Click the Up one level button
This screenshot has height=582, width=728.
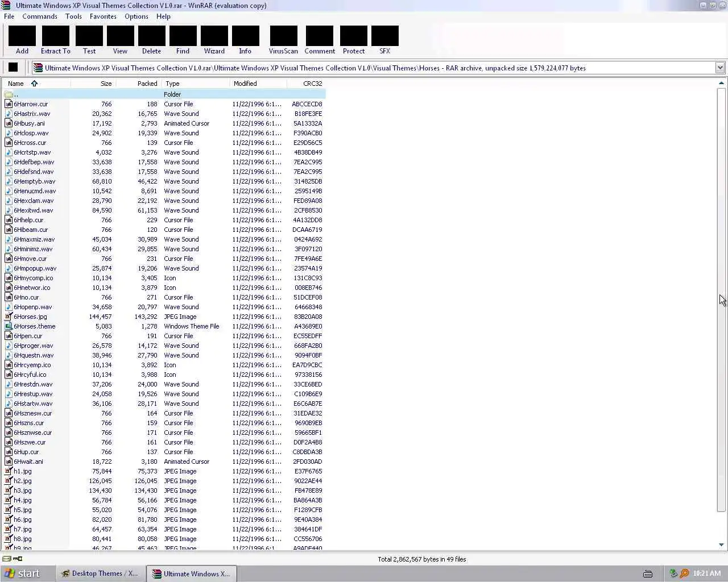point(13,68)
